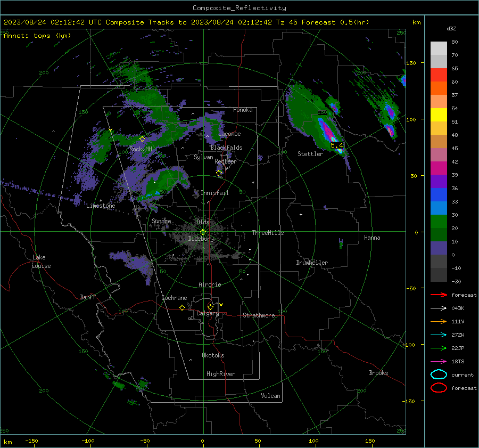Click the red forecast arrow in legend

coord(439,295)
